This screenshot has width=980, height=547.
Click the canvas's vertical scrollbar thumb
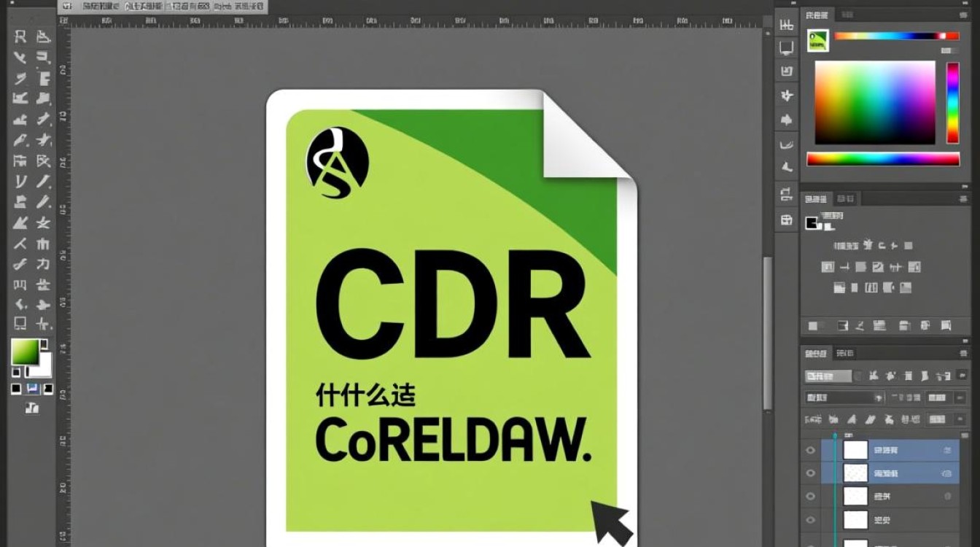point(766,333)
